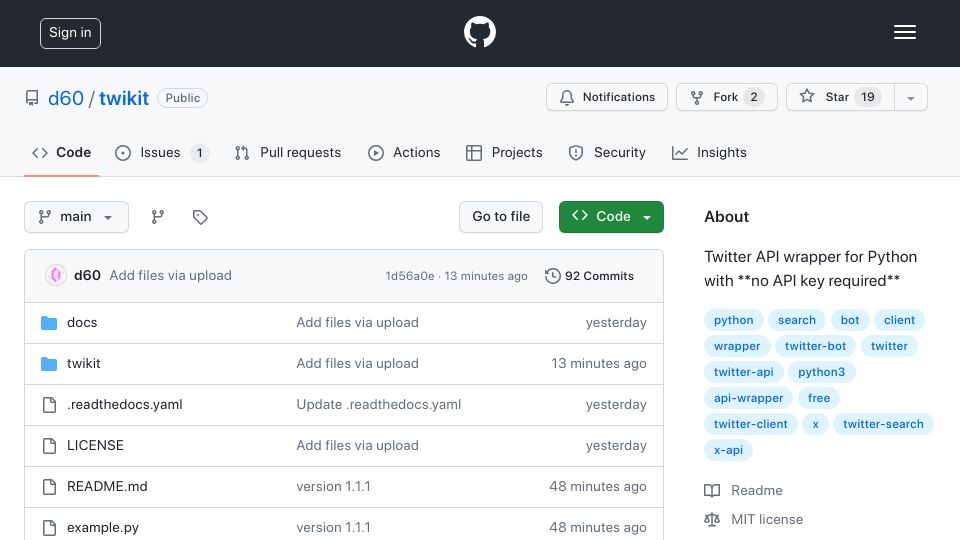Expand the star list dropdown arrow

[910, 97]
